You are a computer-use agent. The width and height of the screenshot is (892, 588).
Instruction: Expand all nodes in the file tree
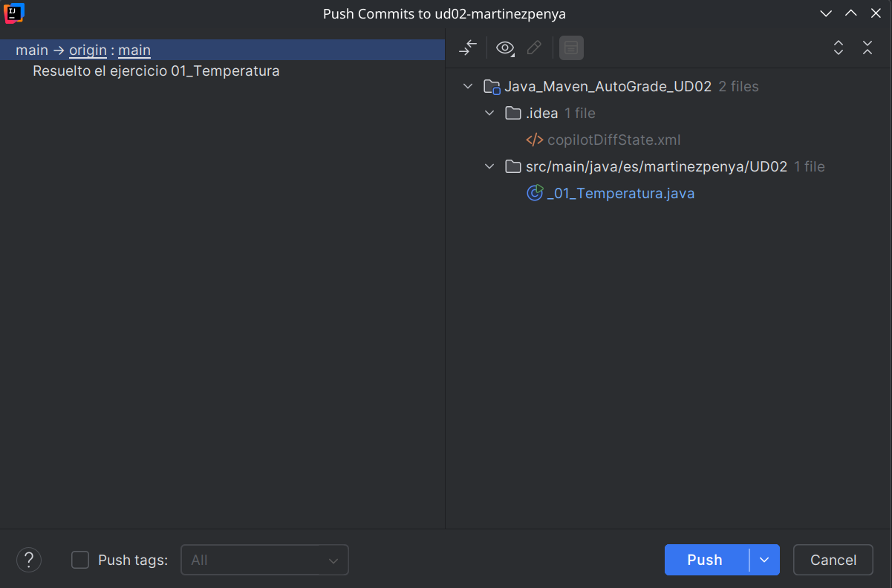[x=839, y=48]
